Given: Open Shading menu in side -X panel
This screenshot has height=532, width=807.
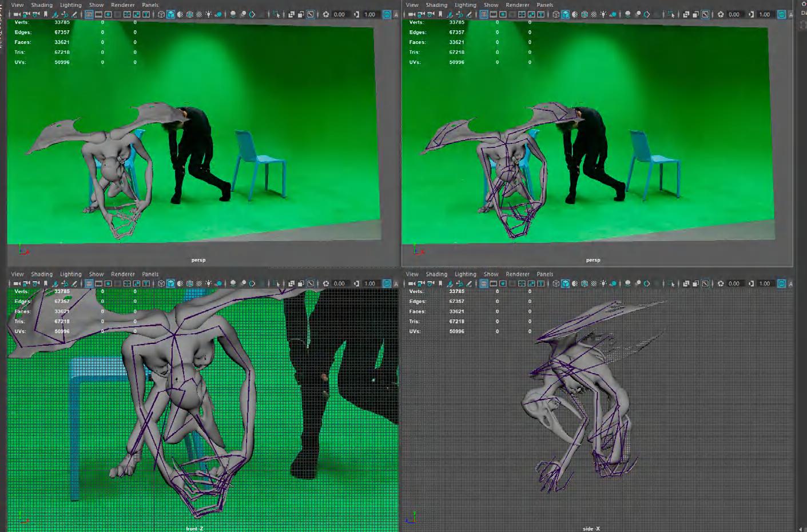Looking at the screenshot, I should tap(436, 274).
